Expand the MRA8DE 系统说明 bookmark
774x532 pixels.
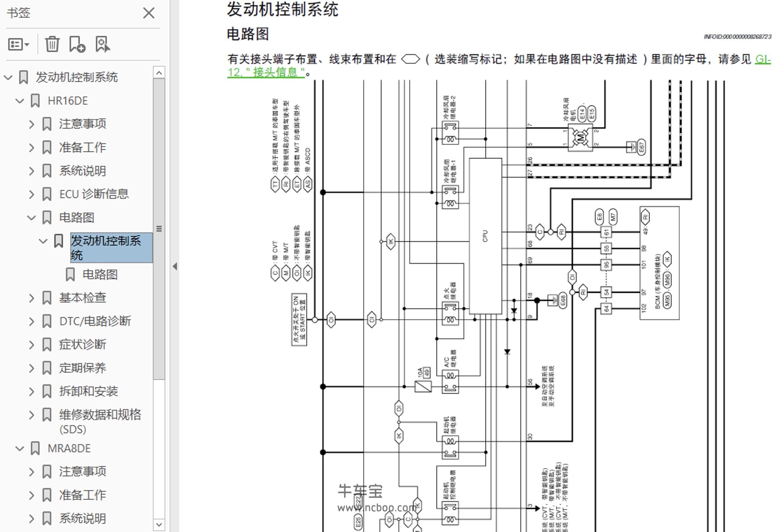31,518
